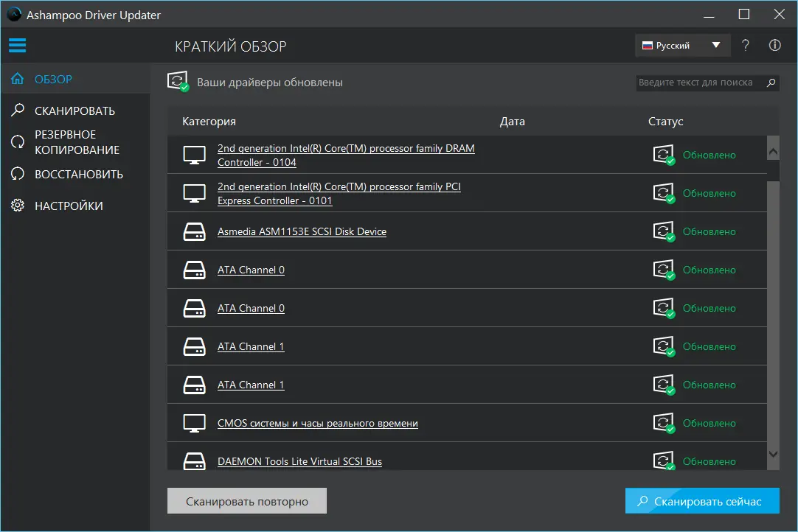Open the СКАНИРОВАТЬ sidebar section

[74, 111]
